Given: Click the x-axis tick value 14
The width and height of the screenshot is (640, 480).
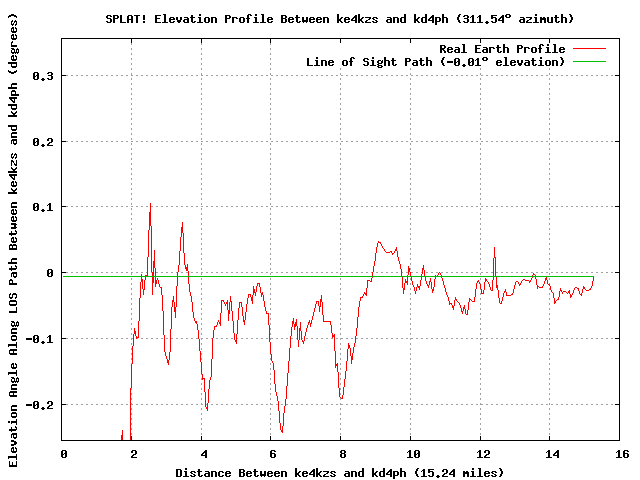Looking at the screenshot, I should [x=552, y=454].
